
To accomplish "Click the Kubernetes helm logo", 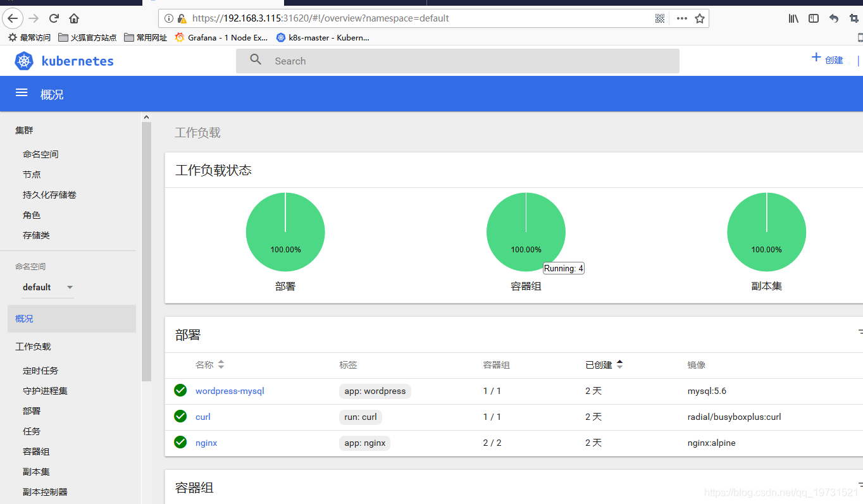I will 24,61.
